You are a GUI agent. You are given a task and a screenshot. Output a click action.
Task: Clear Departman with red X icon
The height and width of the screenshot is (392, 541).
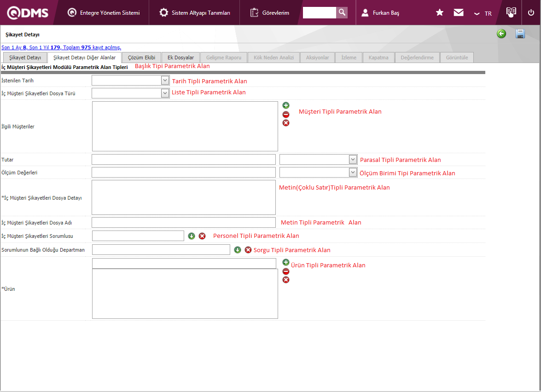coord(248,250)
